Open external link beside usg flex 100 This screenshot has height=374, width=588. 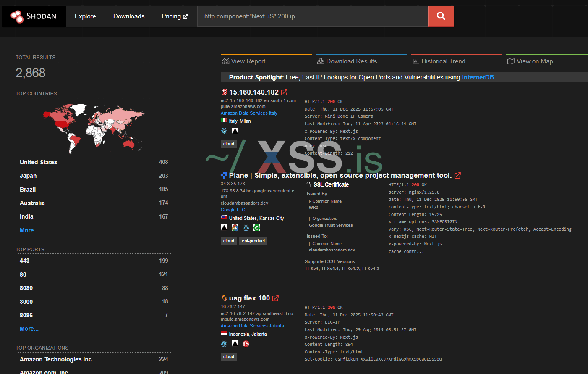pyautogui.click(x=275, y=298)
